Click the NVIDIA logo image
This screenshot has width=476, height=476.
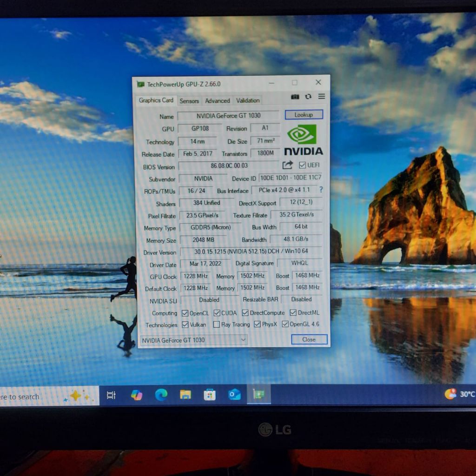coord(303,139)
